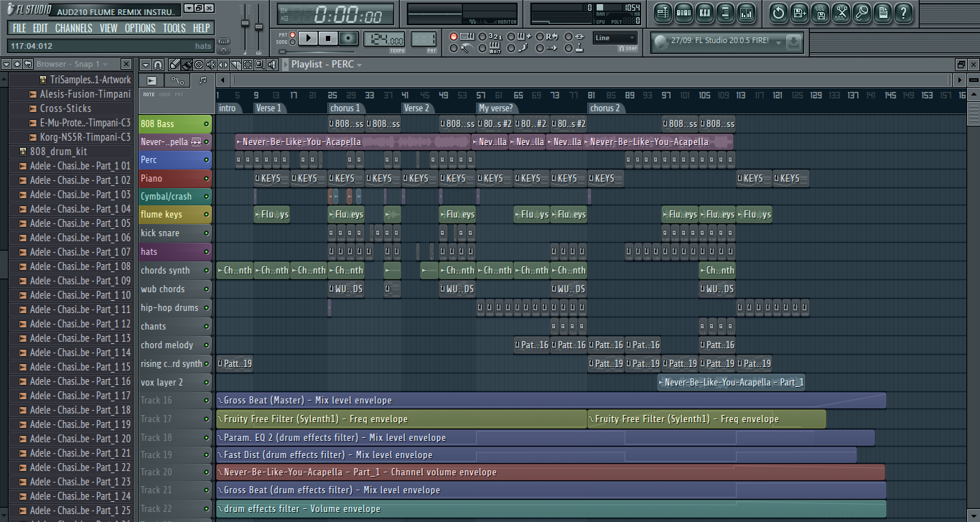Screen dimensions: 980x522
Task: Open the Browser - Snap 1 dropdown
Action: [106, 65]
